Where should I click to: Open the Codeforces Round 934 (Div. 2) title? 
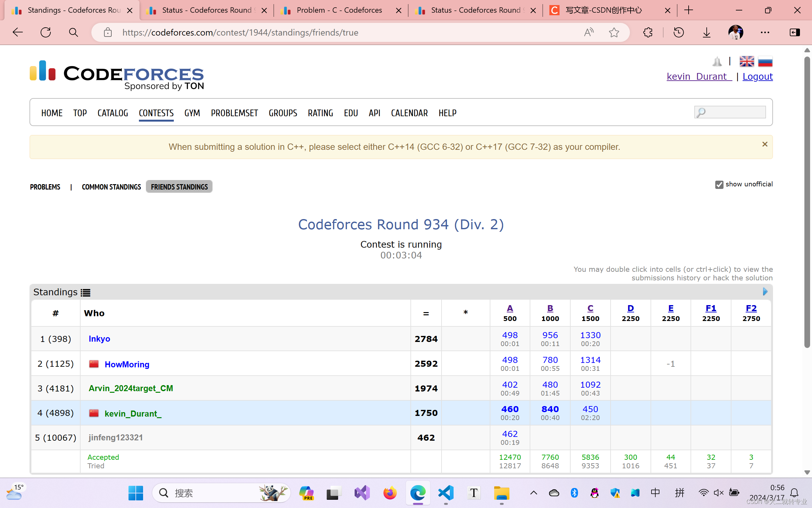(401, 224)
